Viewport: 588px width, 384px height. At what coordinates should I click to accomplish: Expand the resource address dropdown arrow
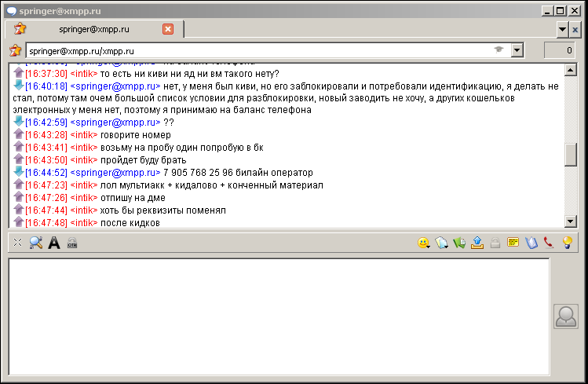click(x=517, y=50)
